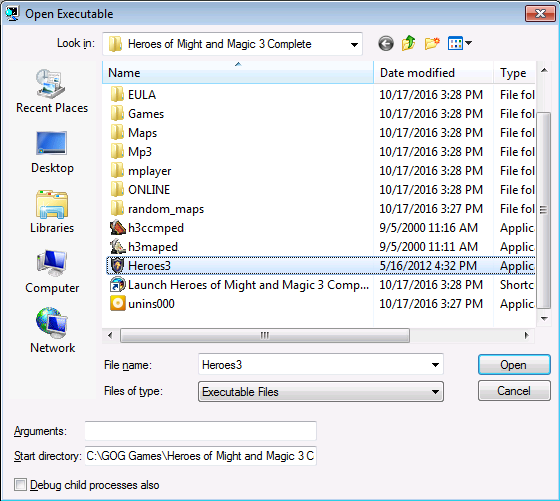This screenshot has height=501, width=560.
Task: Expand the File name dropdown arrow
Action: [x=435, y=365]
